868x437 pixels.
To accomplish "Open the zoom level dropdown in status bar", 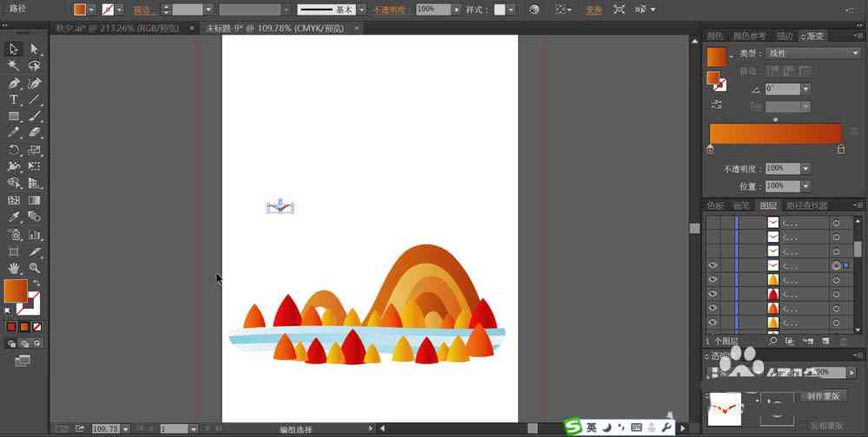I will coord(126,428).
